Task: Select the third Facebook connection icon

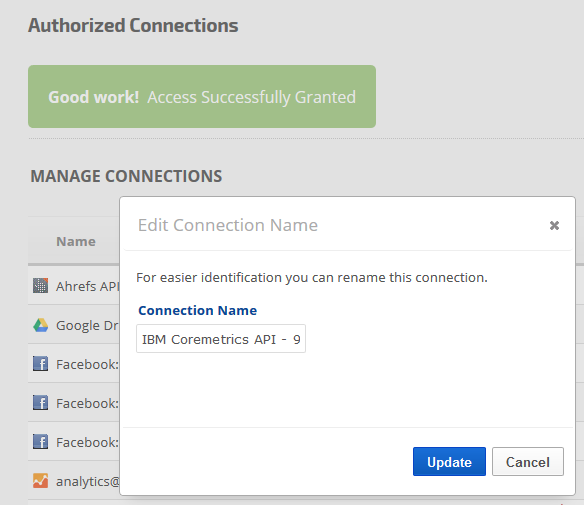Action: pos(40,442)
